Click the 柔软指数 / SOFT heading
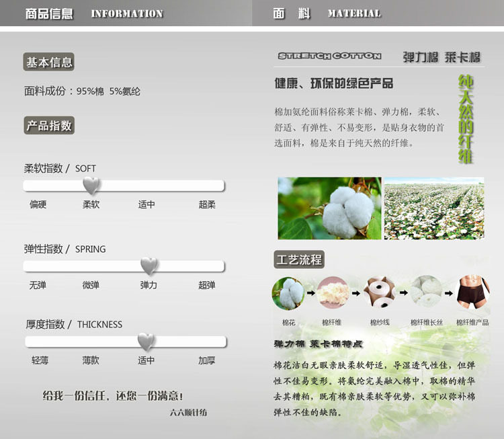 pyautogui.click(x=60, y=168)
